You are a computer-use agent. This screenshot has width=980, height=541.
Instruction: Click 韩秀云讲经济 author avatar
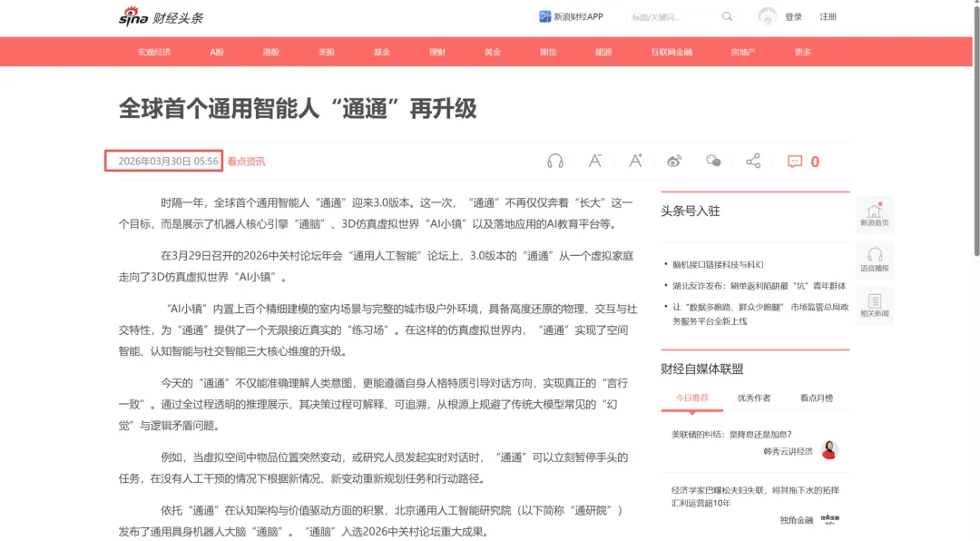tap(829, 449)
